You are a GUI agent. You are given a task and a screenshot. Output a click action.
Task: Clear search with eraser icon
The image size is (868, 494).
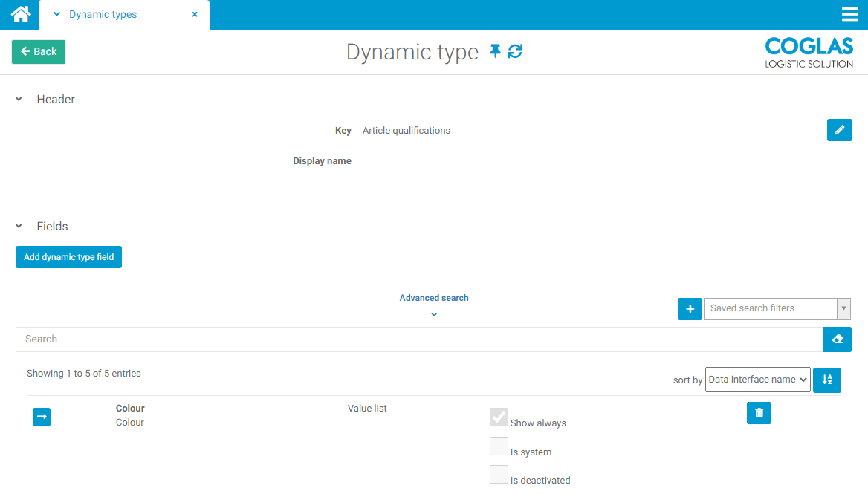tap(838, 339)
